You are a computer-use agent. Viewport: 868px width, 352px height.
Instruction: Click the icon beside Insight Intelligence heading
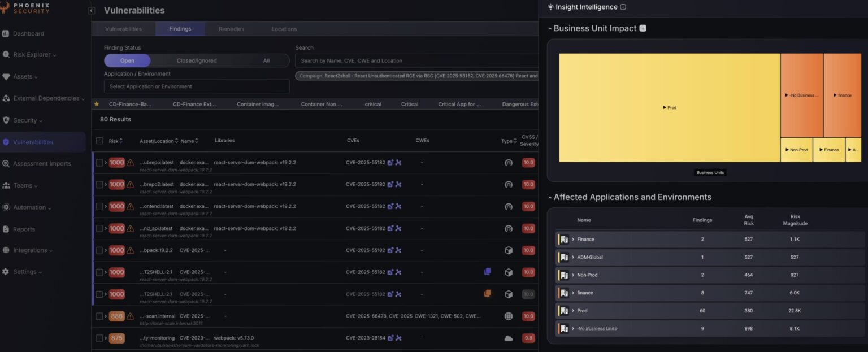(x=622, y=7)
